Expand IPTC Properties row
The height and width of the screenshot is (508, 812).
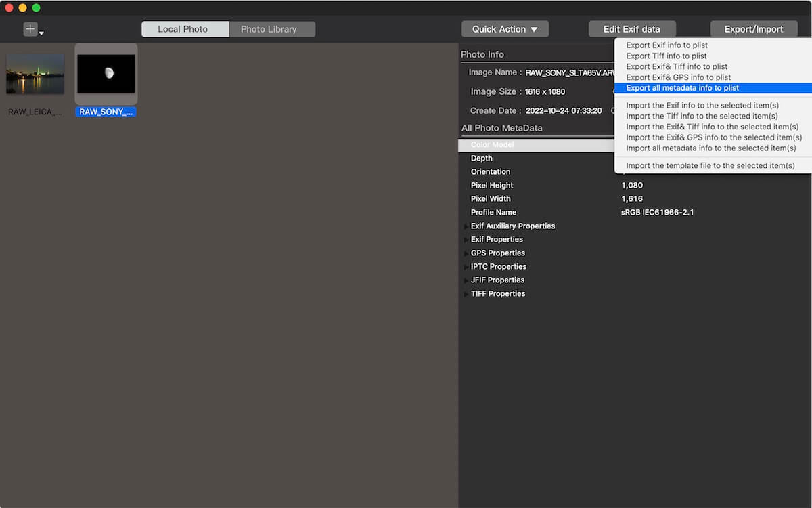(466, 267)
